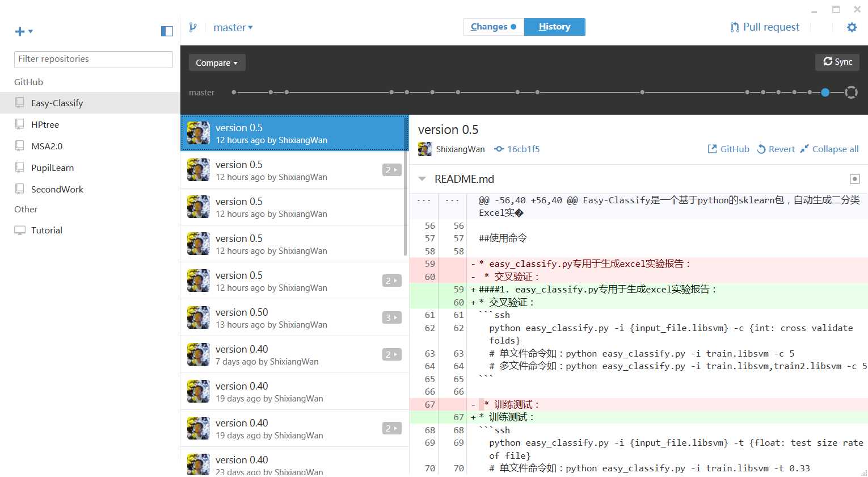This screenshot has height=477, width=868.
Task: Expand the 3 files badge on version 0.50
Action: (391, 317)
